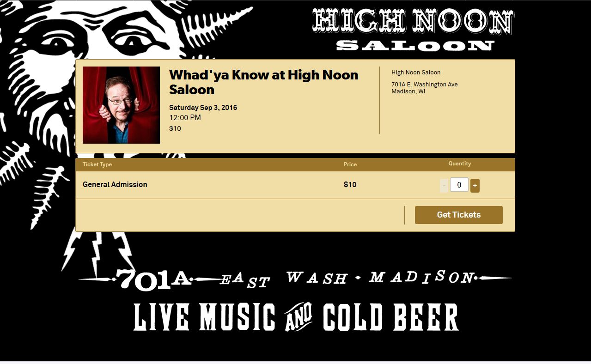Click the ticket quantity input field

tap(459, 185)
